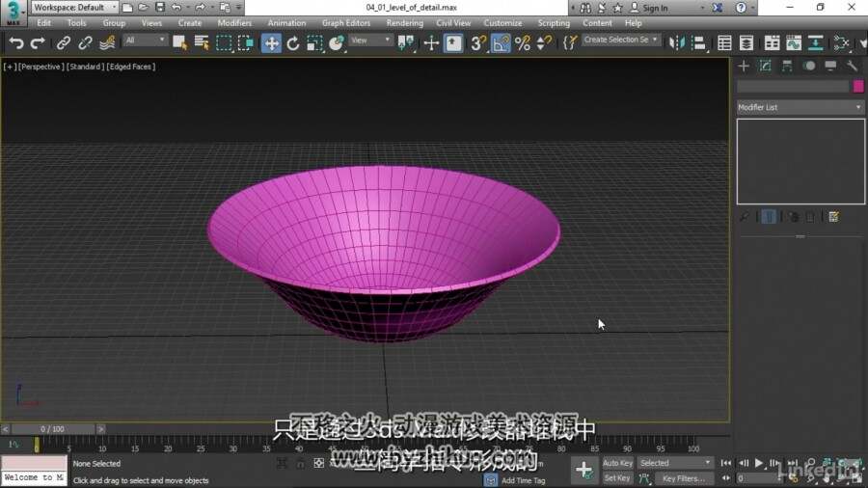This screenshot has width=868, height=488.
Task: Click the time slider 0 / 100 handle
Action: tap(53, 429)
